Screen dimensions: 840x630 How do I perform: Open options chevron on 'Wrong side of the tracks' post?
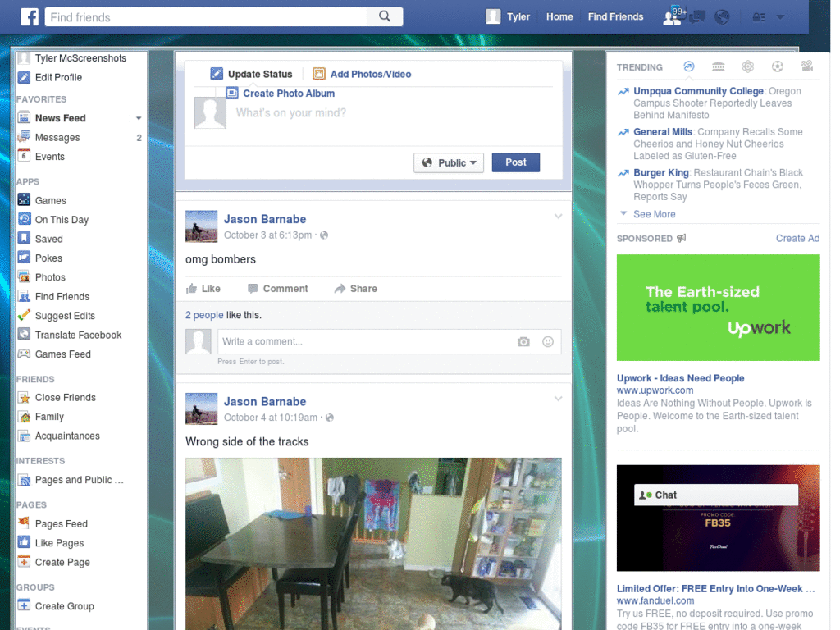[x=558, y=399]
